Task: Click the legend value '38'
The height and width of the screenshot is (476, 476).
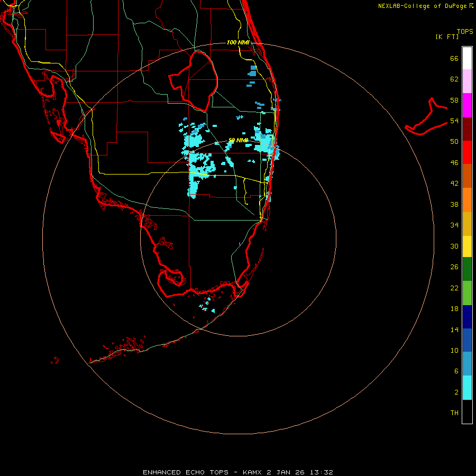Action: [x=454, y=204]
